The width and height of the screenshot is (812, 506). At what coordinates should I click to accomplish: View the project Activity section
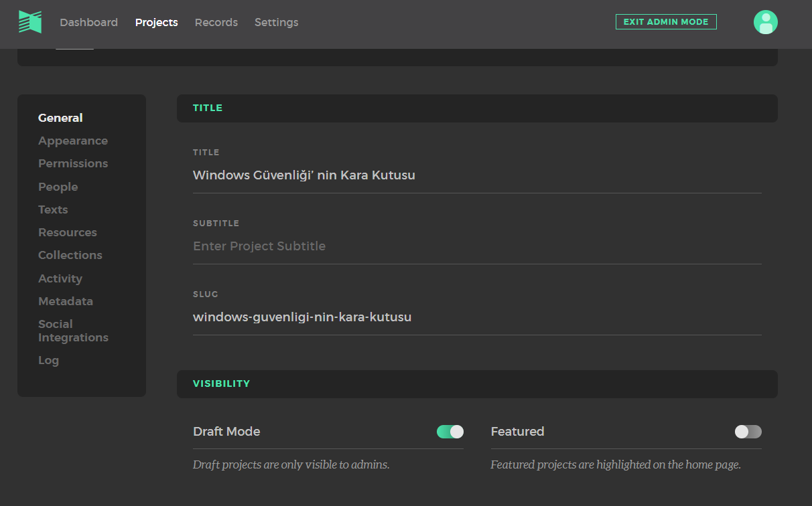pyautogui.click(x=60, y=278)
